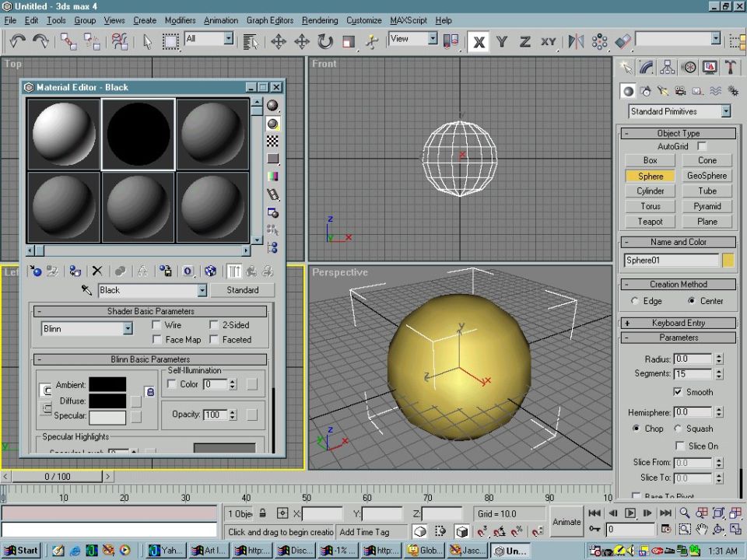Open the Animation menu

click(220, 20)
